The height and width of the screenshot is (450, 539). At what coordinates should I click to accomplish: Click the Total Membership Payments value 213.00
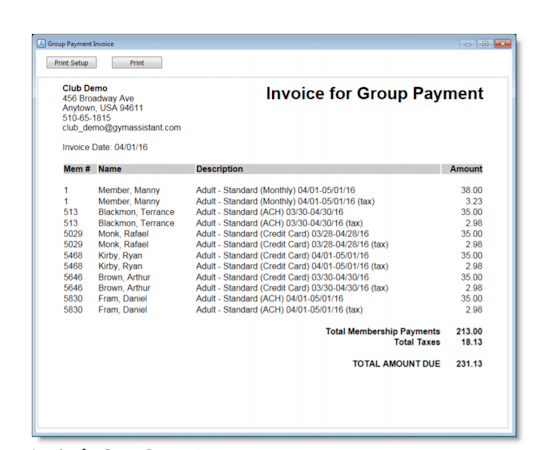point(469,331)
